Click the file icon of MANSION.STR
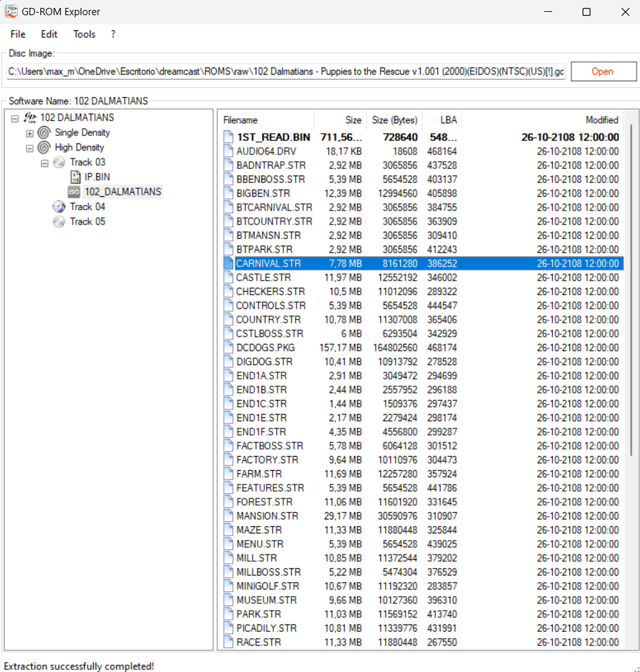This screenshot has height=672, width=640. tap(229, 516)
